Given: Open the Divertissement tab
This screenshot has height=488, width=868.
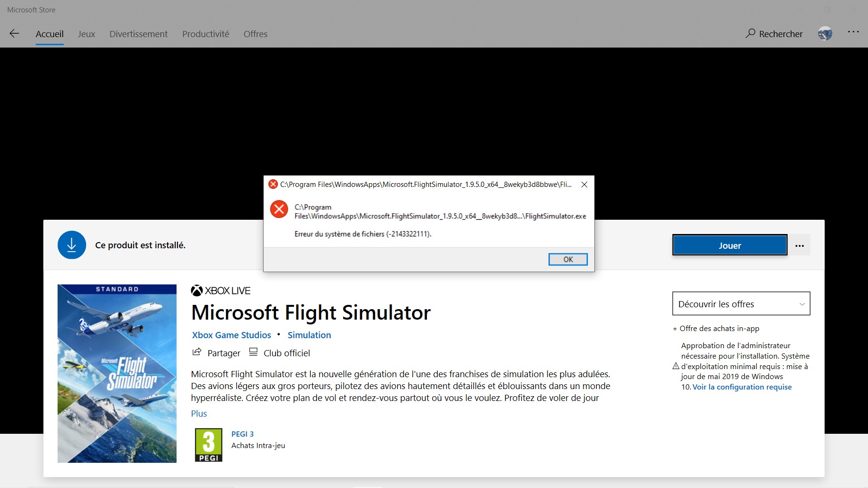Looking at the screenshot, I should tap(138, 34).
